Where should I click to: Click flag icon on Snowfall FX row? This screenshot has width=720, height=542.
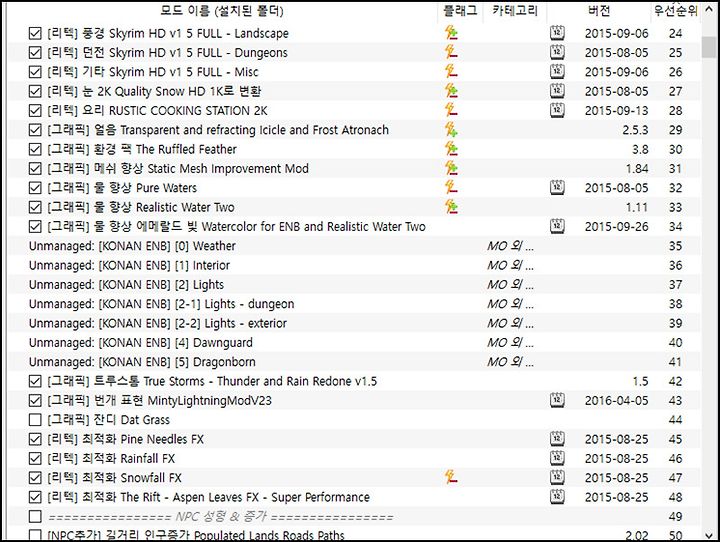(451, 478)
